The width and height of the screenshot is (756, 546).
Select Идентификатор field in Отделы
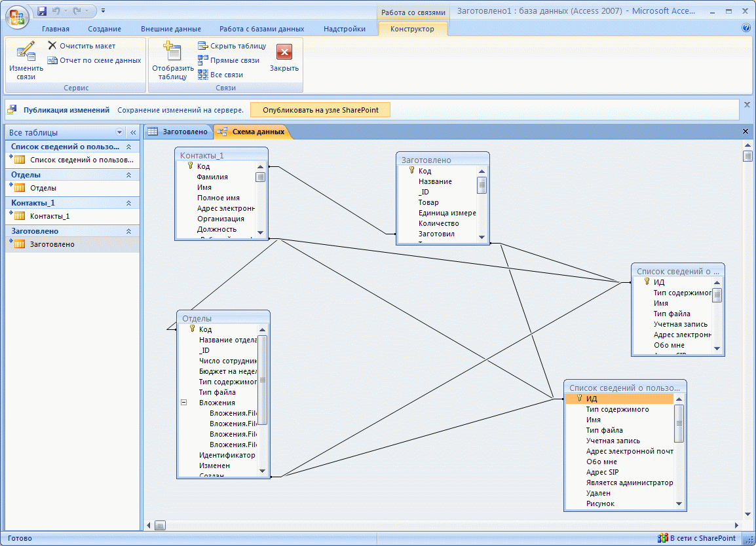click(x=227, y=455)
